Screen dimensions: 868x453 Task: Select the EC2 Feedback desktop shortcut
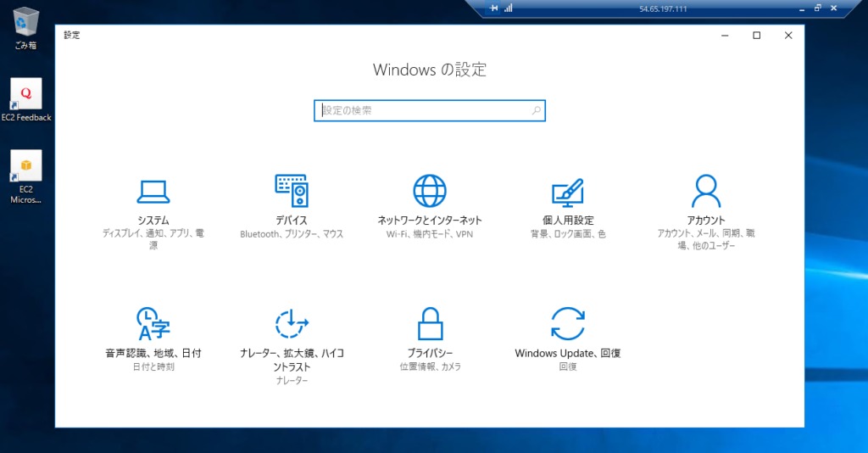26,100
